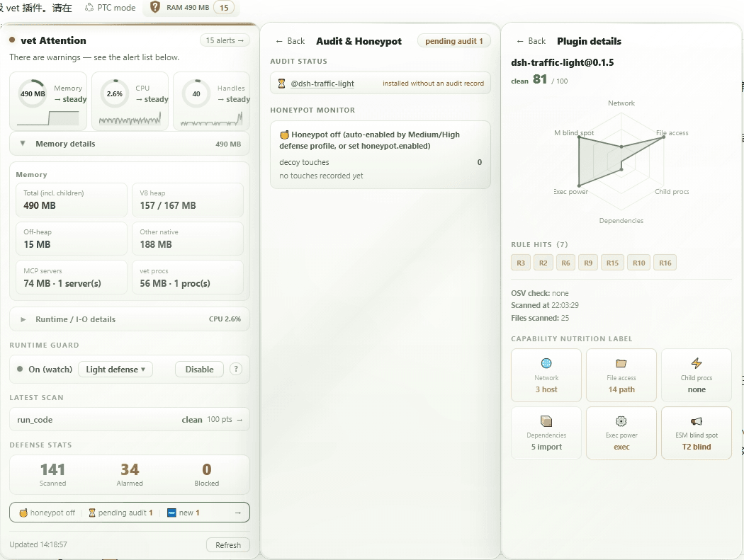This screenshot has height=560, width=744.
Task: Go Back from Plugin details panel
Action: click(x=531, y=41)
